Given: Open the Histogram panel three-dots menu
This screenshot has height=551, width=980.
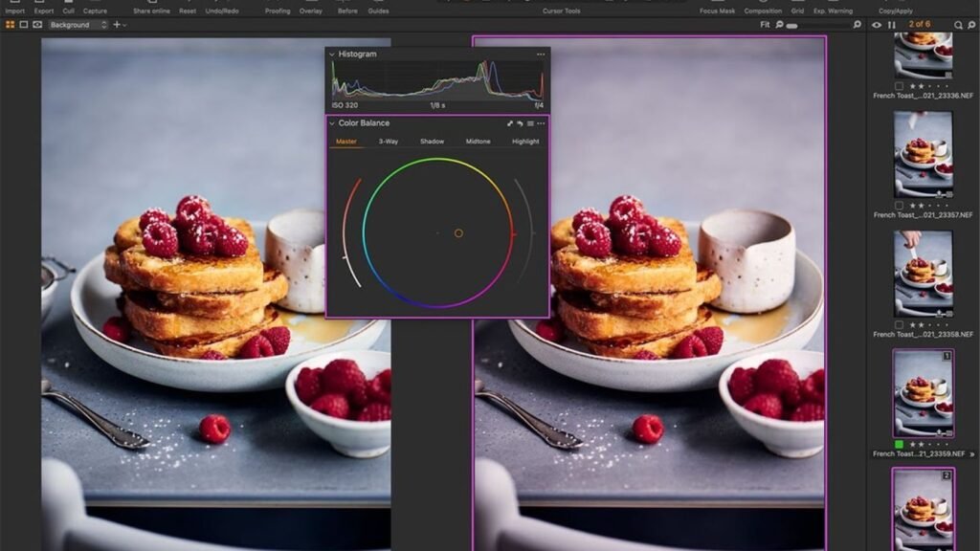Looking at the screenshot, I should (541, 55).
